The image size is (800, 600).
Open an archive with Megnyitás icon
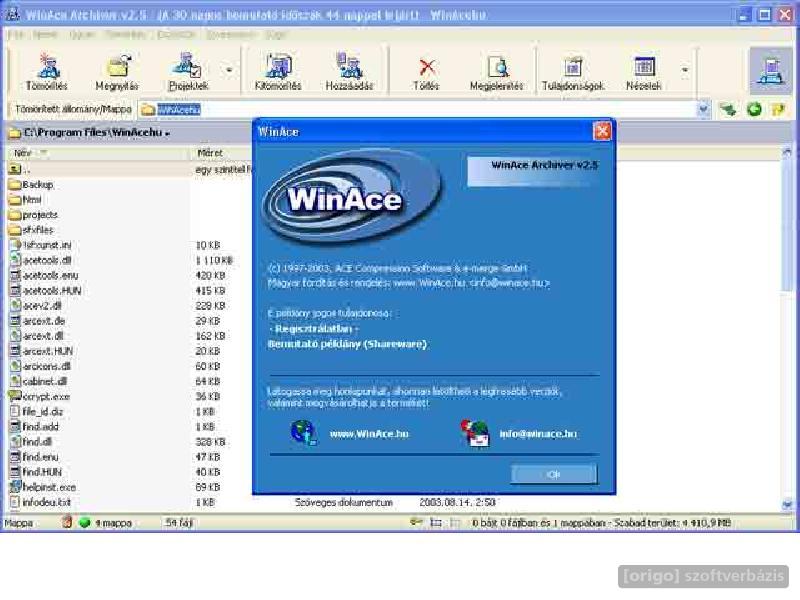point(117,71)
